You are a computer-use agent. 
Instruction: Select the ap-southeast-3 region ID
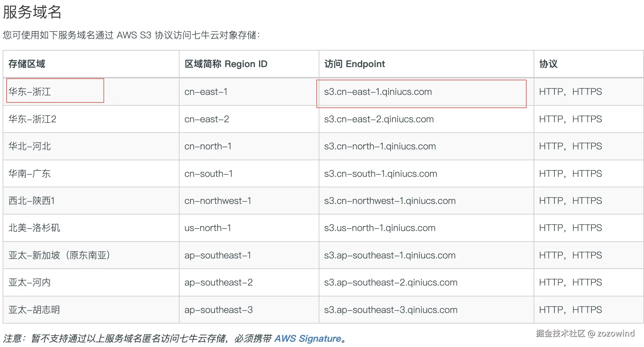point(219,310)
